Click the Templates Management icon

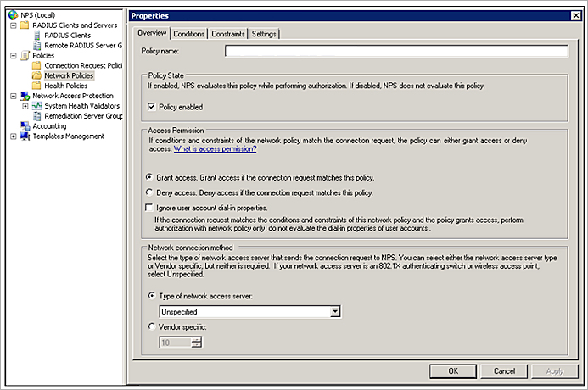click(x=25, y=136)
